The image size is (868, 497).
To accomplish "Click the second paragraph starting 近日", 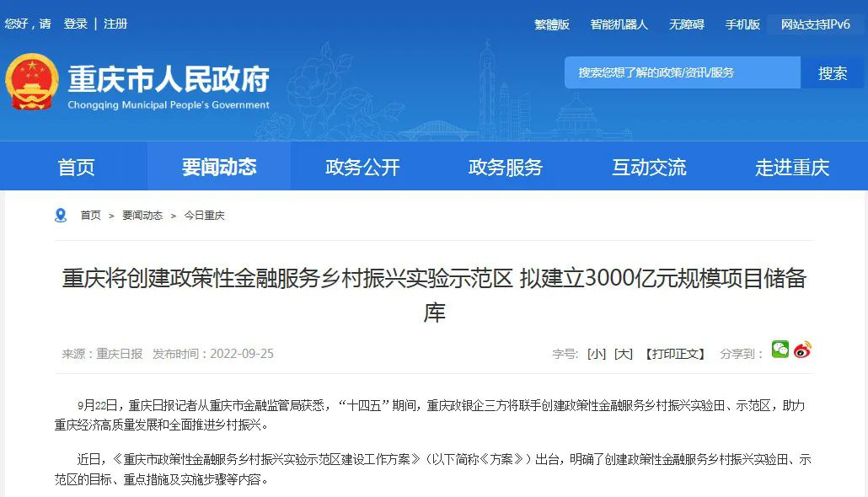I will click(x=433, y=468).
